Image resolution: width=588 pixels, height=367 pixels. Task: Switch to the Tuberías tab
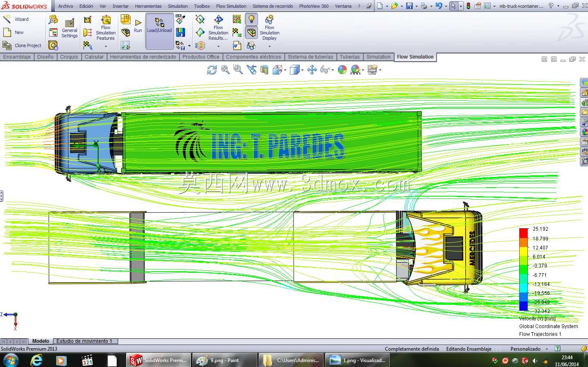(x=350, y=57)
